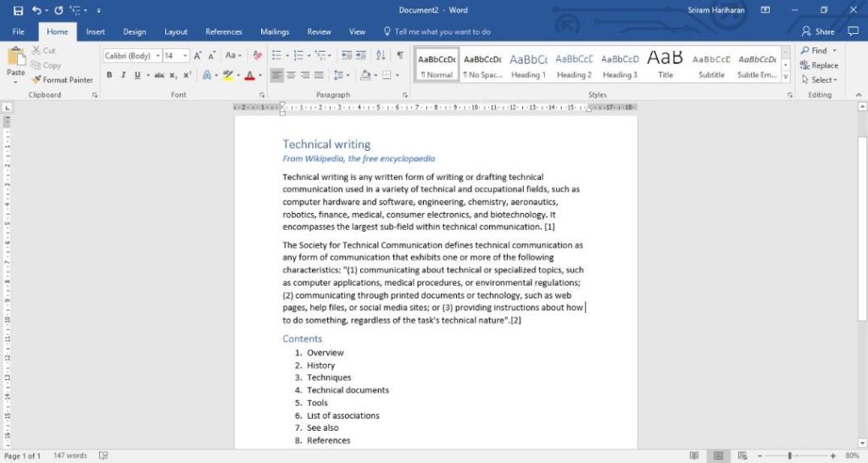Center-align text with the Center icon
The image size is (868, 463).
point(292,75)
